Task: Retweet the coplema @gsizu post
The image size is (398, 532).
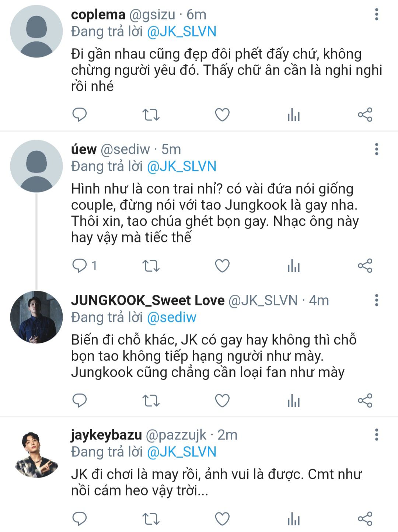Action: 151,115
